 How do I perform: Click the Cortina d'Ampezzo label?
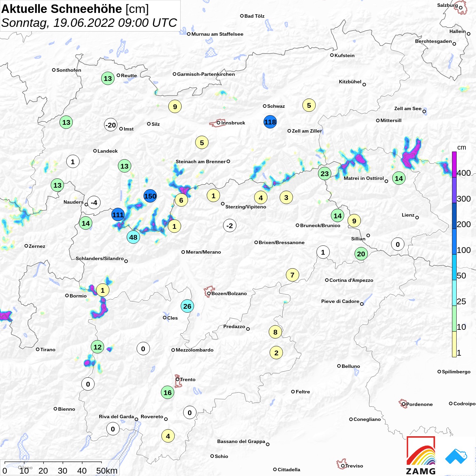click(x=351, y=280)
